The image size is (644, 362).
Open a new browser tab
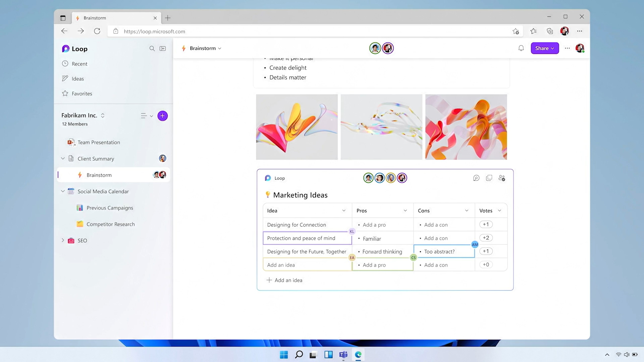pyautogui.click(x=168, y=18)
